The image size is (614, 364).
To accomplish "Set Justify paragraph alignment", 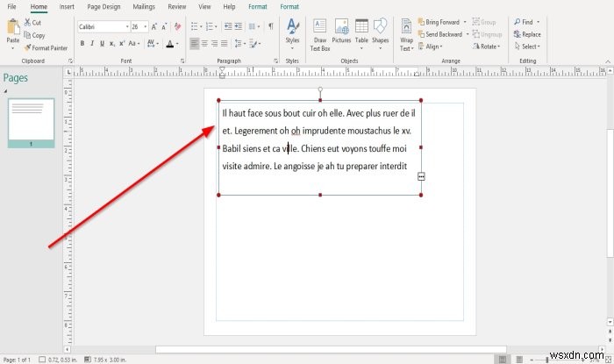I will click(225, 44).
